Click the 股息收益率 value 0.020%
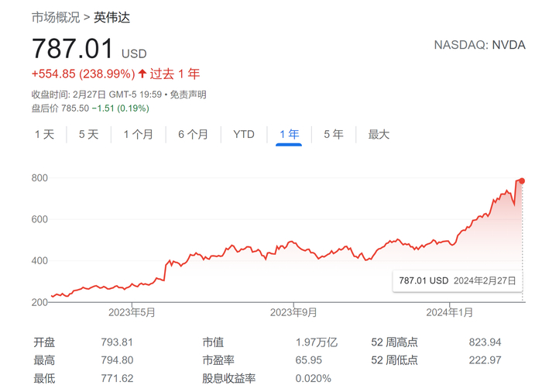 (313, 378)
